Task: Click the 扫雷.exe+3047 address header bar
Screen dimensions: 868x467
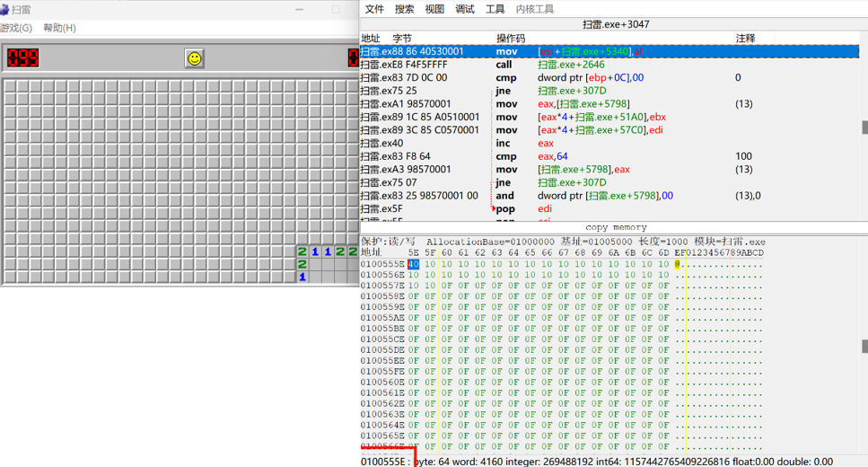Action: pos(616,24)
